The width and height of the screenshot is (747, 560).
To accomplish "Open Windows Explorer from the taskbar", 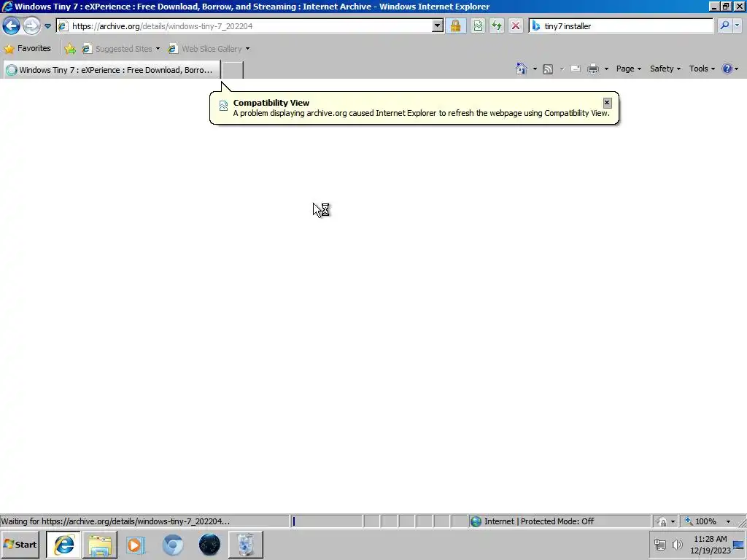I will [99, 544].
